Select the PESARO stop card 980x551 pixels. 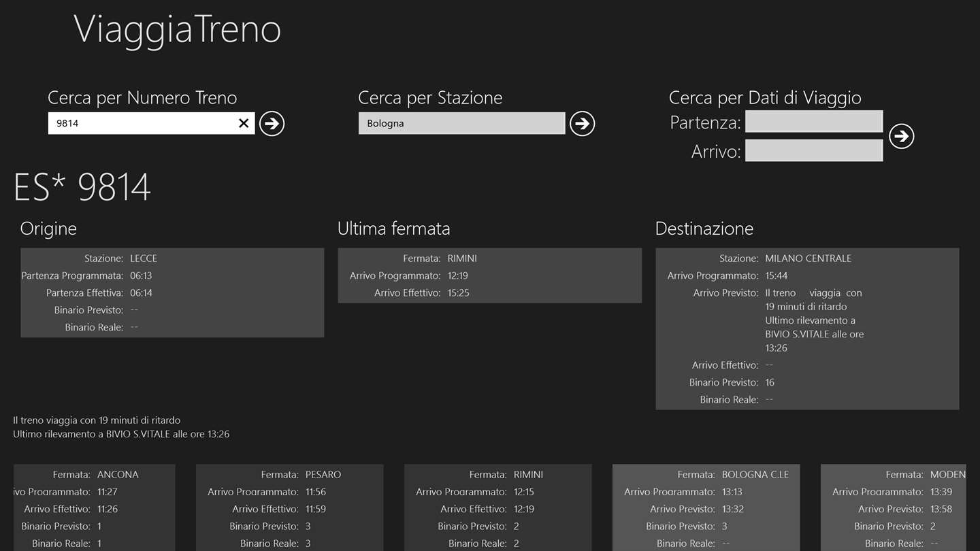290,507
